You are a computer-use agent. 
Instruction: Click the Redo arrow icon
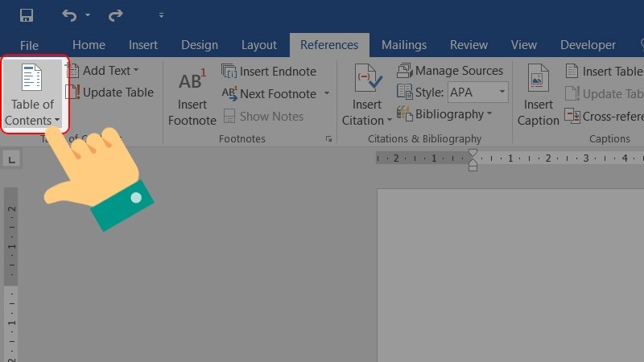[x=115, y=15]
